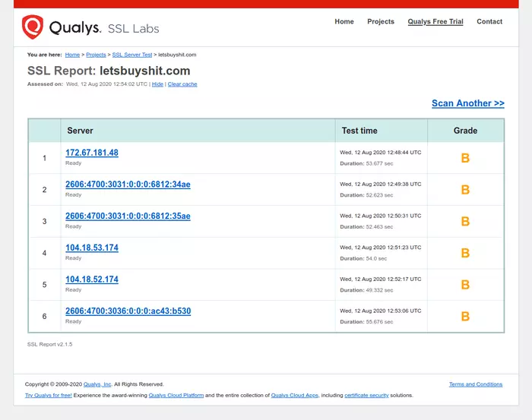Image resolution: width=532 pixels, height=420 pixels.
Task: Open server 104.18.53.174 report
Action: [92, 248]
